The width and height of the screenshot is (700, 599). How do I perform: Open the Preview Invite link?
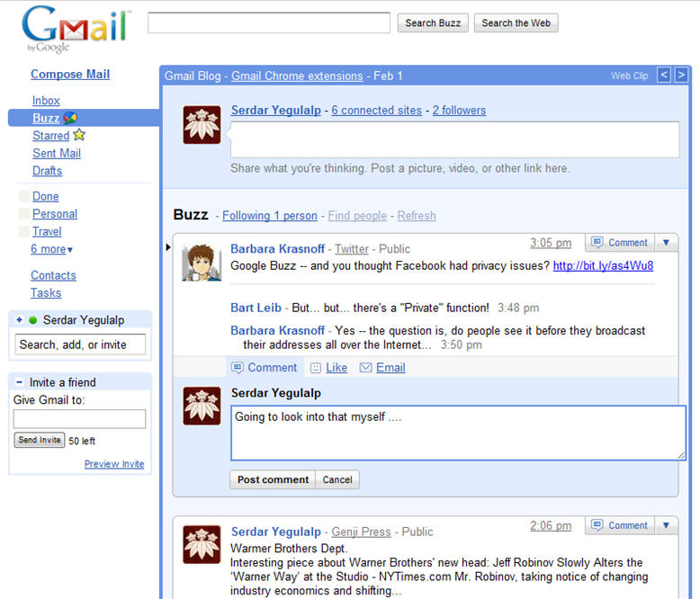[114, 464]
